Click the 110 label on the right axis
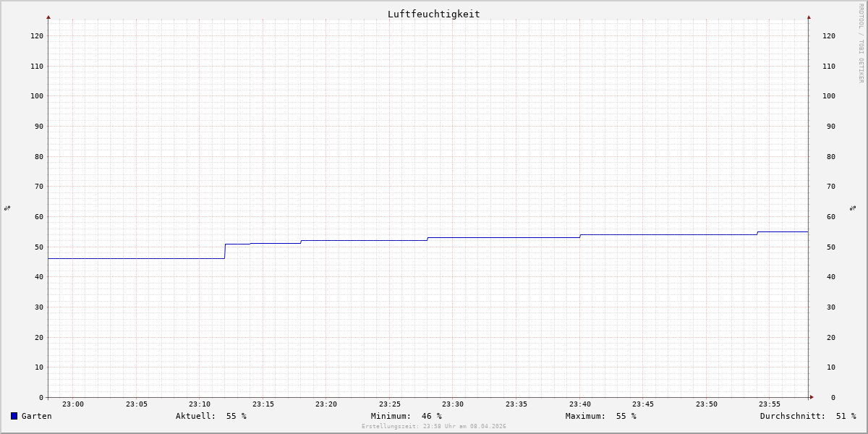 point(829,66)
